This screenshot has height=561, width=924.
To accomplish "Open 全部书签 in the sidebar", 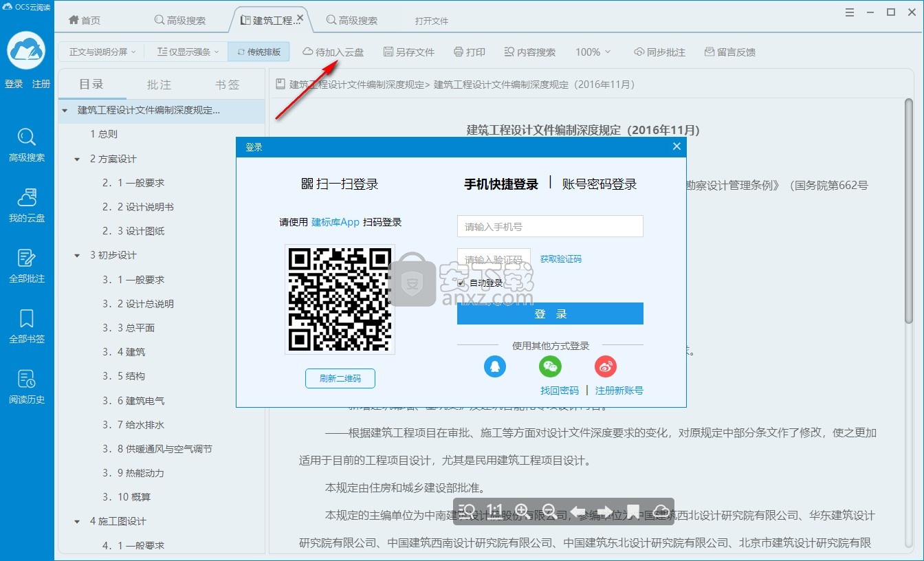I will click(x=27, y=326).
